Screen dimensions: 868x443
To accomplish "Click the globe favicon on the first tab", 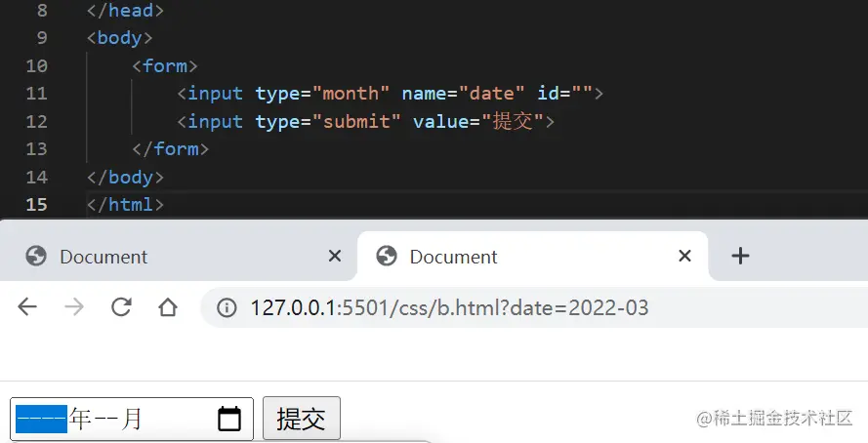I will click(x=36, y=256).
